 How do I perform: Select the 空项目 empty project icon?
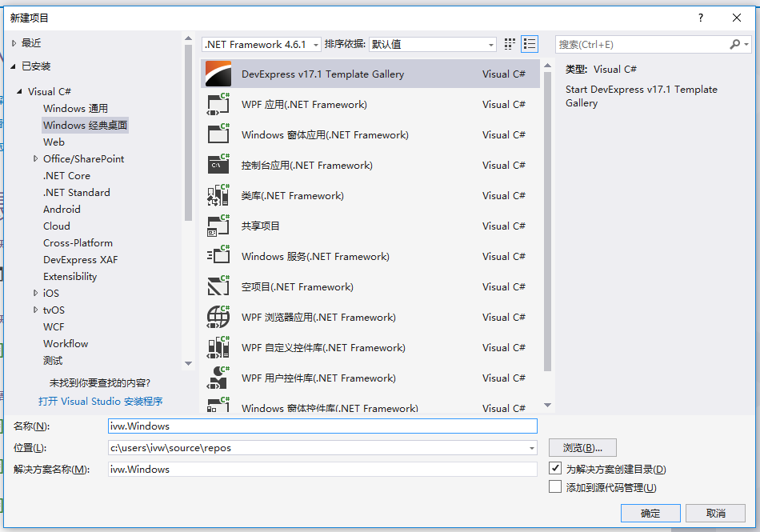click(218, 286)
